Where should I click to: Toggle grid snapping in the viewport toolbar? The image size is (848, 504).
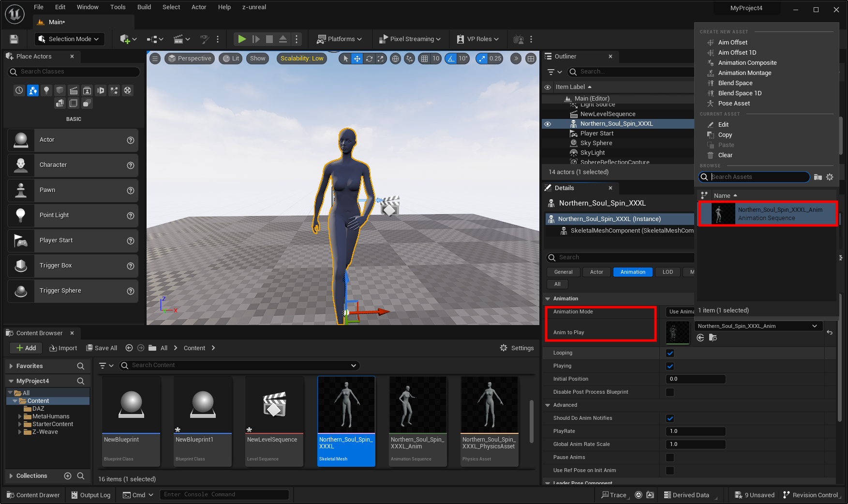point(424,59)
